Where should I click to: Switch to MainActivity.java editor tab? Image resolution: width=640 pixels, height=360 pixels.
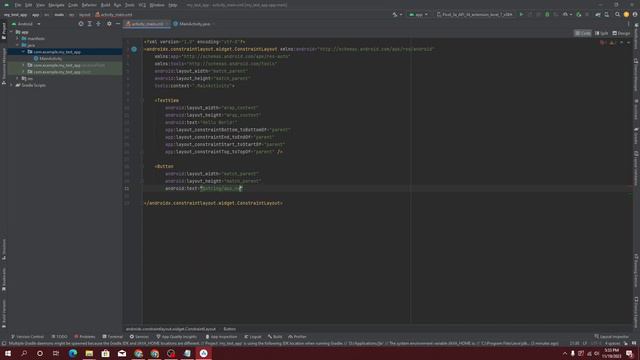point(194,24)
